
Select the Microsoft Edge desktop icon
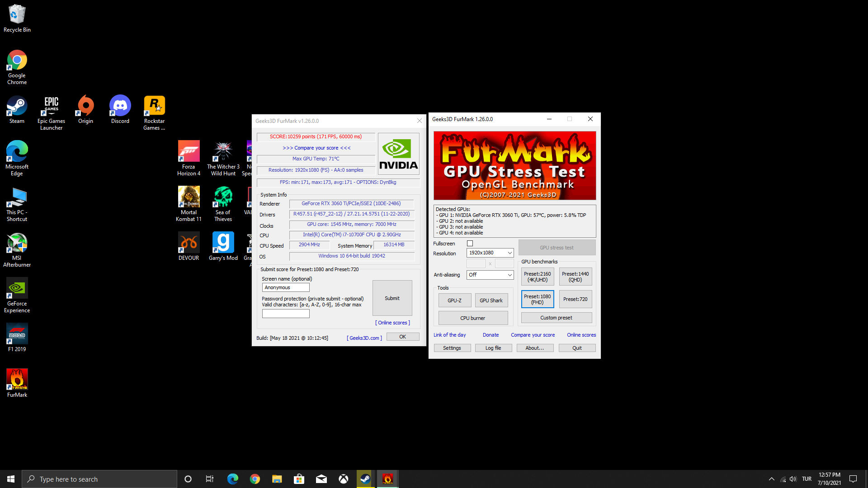point(17,159)
